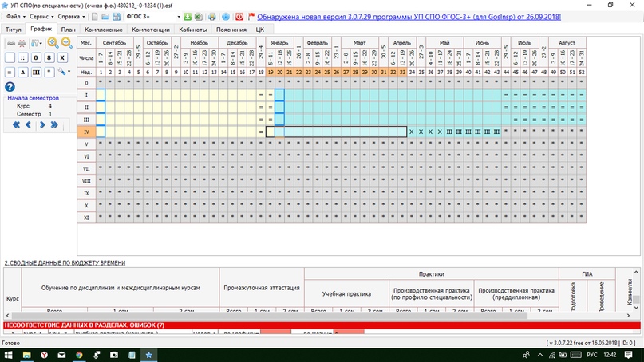Switch to the Титул tab

point(13,30)
